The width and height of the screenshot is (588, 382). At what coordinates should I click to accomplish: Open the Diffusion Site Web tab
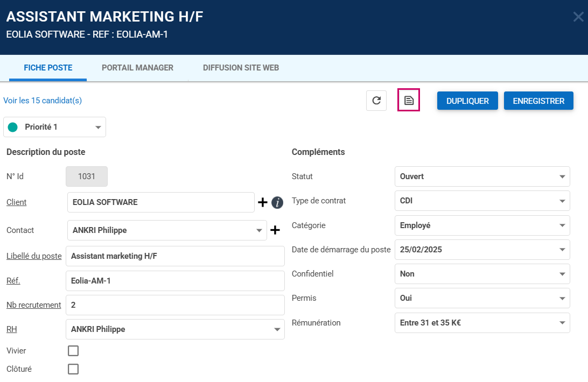[x=241, y=68]
